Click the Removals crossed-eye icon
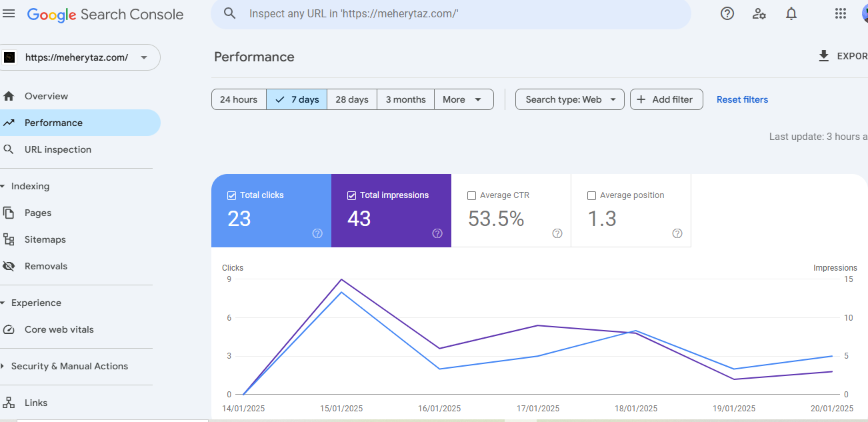The width and height of the screenshot is (868, 422). [9, 266]
